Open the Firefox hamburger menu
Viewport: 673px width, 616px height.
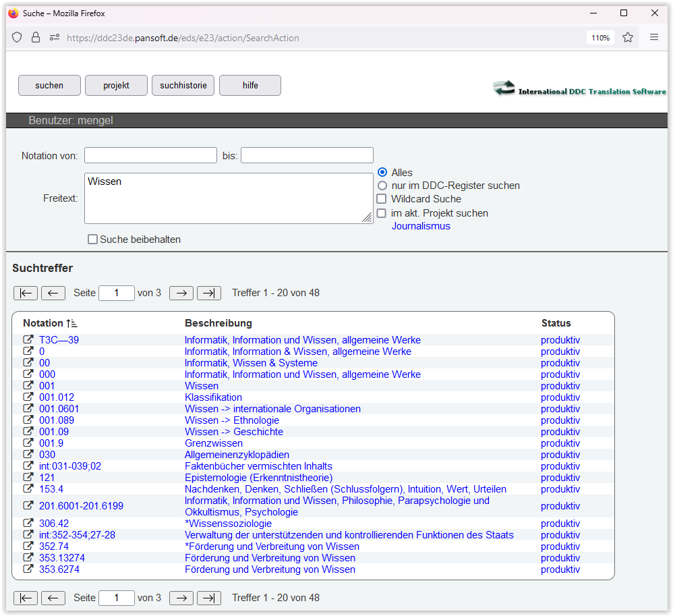pyautogui.click(x=653, y=38)
